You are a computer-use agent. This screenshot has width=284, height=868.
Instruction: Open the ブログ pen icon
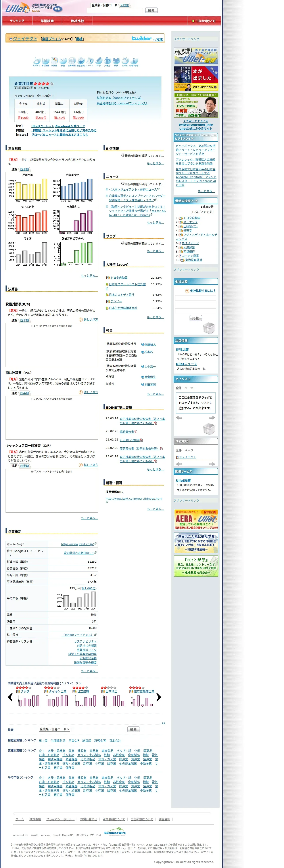tap(98, 61)
